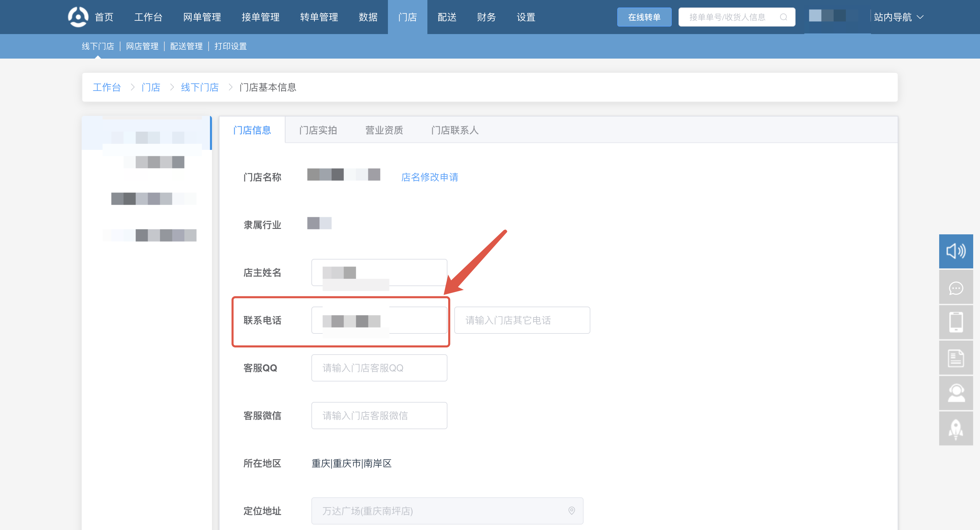The image size is (980, 530).
Task: Click the 在线转单 button
Action: pyautogui.click(x=644, y=17)
